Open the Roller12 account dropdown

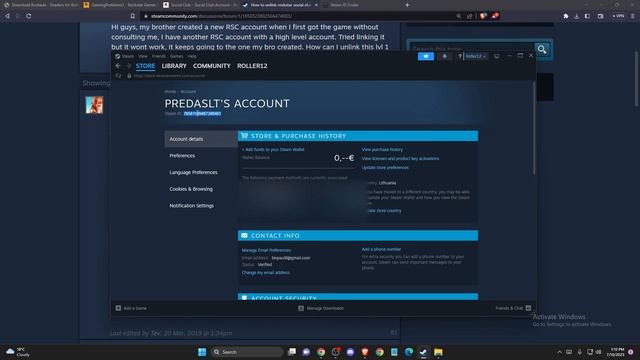tap(476, 56)
